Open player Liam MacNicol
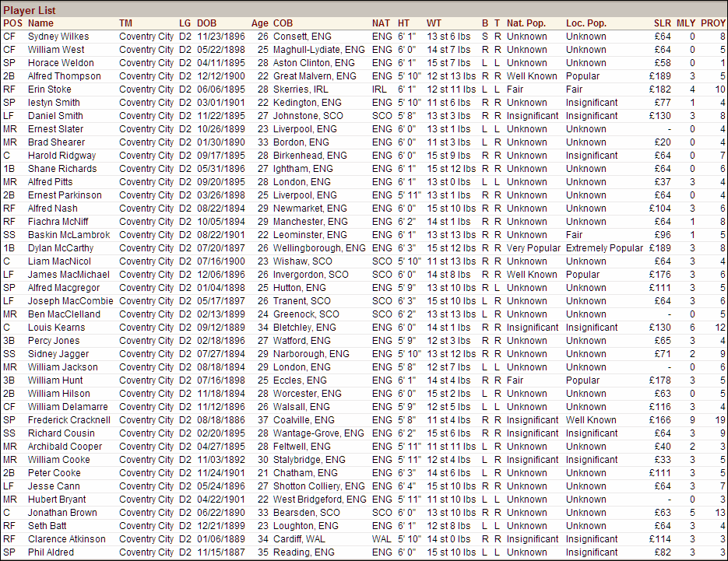 tap(59, 261)
